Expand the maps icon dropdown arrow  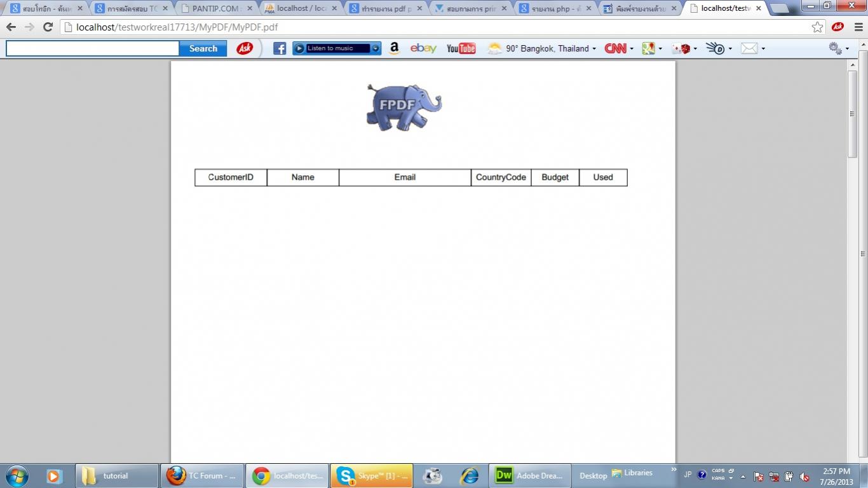pos(660,49)
